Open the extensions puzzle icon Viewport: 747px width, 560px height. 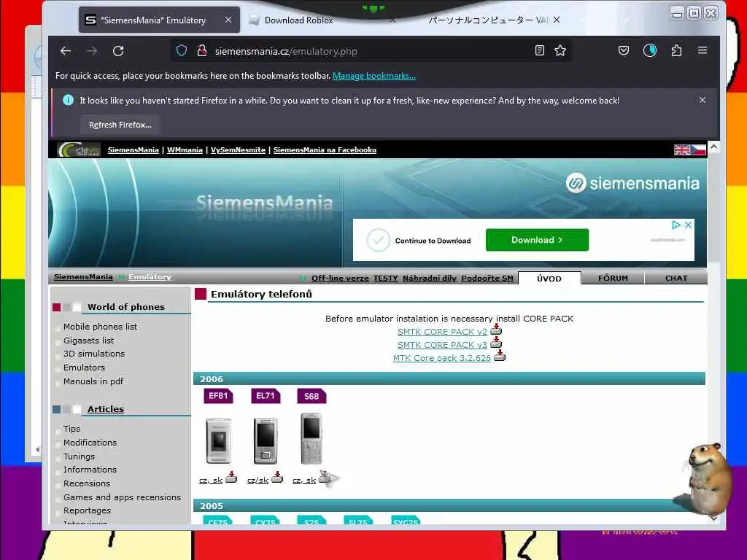tap(676, 50)
